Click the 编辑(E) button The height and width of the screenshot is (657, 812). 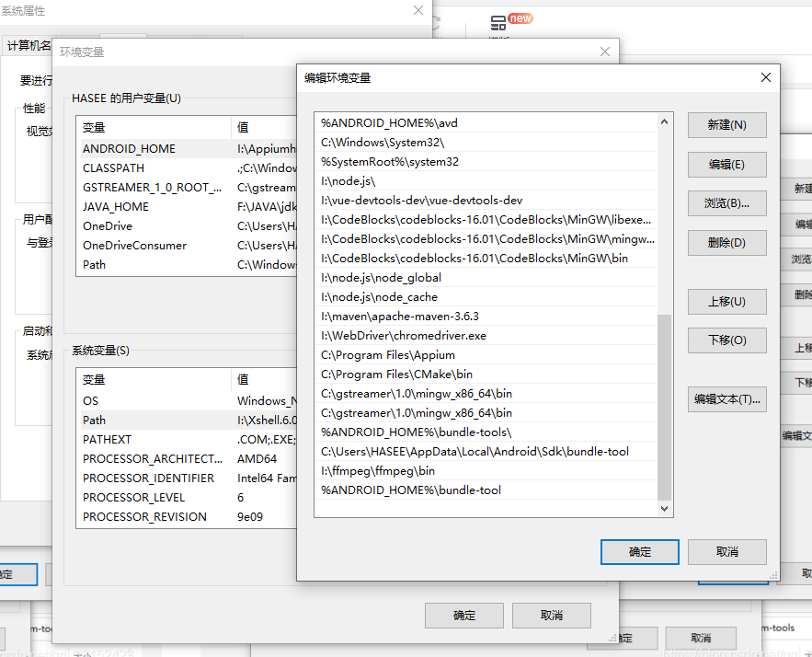point(726,164)
